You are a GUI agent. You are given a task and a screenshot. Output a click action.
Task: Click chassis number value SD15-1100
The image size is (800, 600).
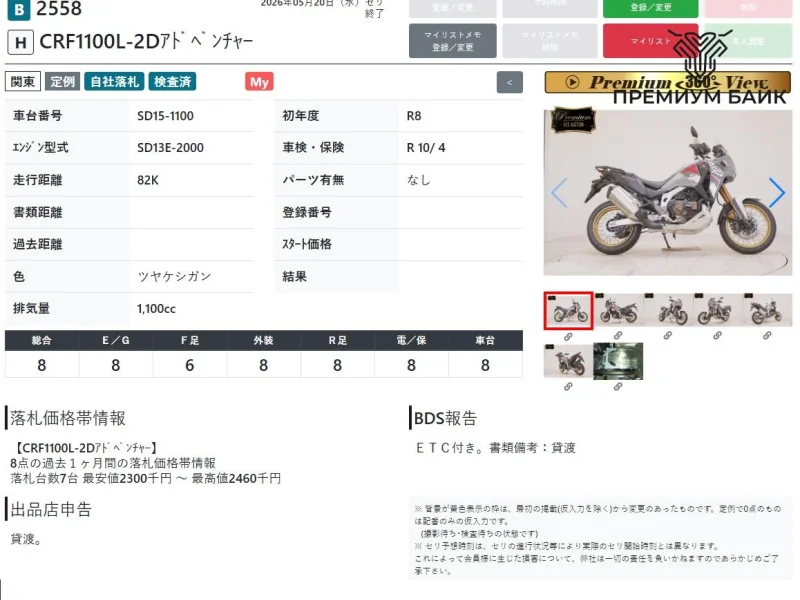pyautogui.click(x=165, y=116)
